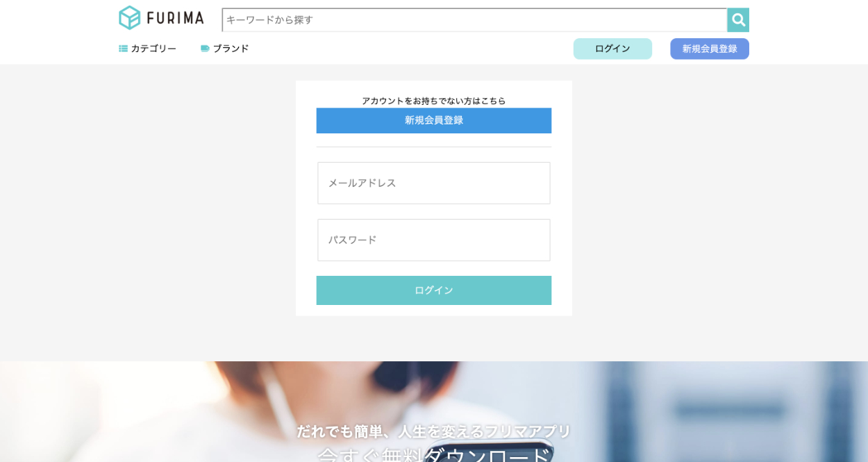
Task: Click the header 新規会員登録 button
Action: (710, 49)
